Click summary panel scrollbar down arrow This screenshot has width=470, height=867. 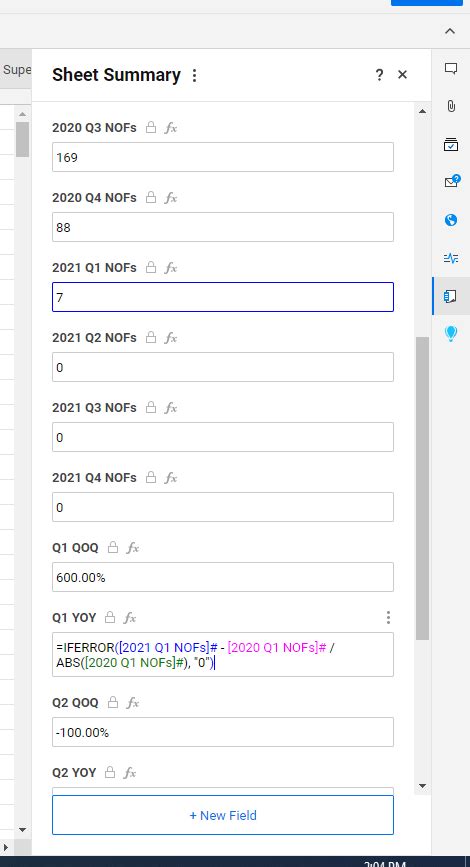[x=422, y=786]
